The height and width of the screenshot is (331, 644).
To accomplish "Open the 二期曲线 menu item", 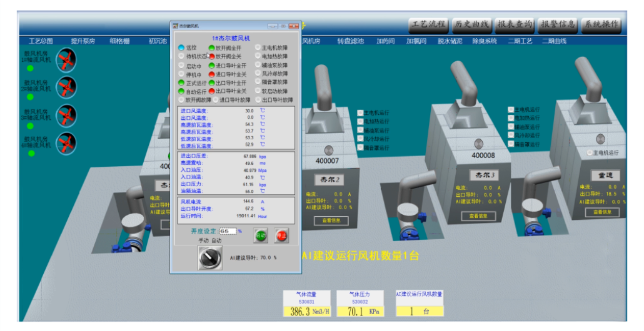I will (x=554, y=41).
